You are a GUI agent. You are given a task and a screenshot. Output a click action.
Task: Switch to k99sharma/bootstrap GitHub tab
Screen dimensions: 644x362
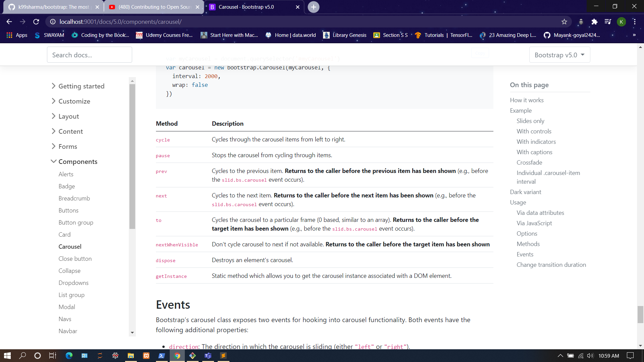click(54, 7)
